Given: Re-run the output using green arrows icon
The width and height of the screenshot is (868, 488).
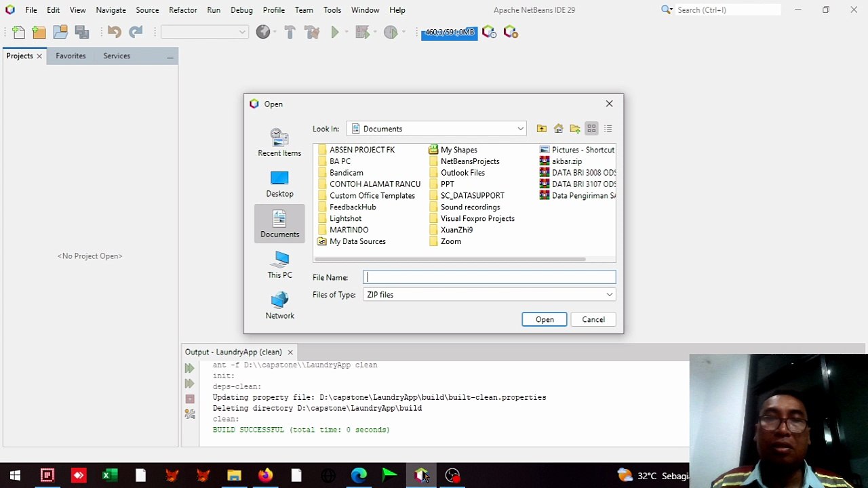Looking at the screenshot, I should [x=190, y=368].
